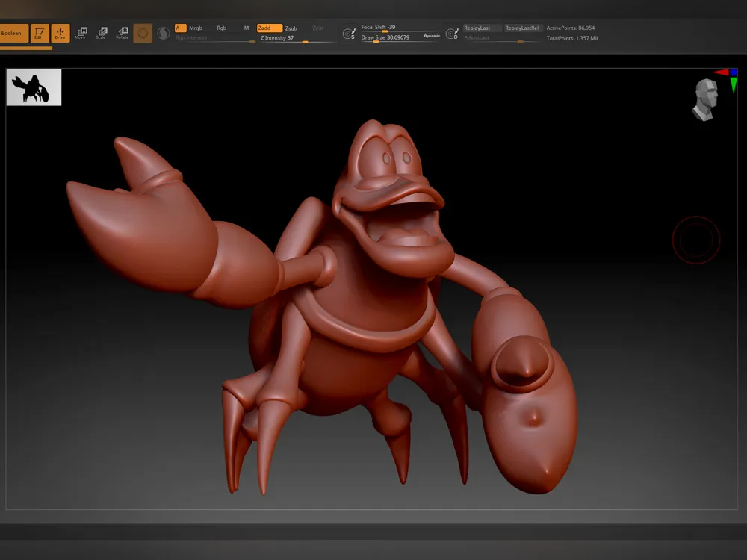Viewport: 747px width, 560px height.
Task: Click the Focal Shift slider
Action: coord(400,28)
